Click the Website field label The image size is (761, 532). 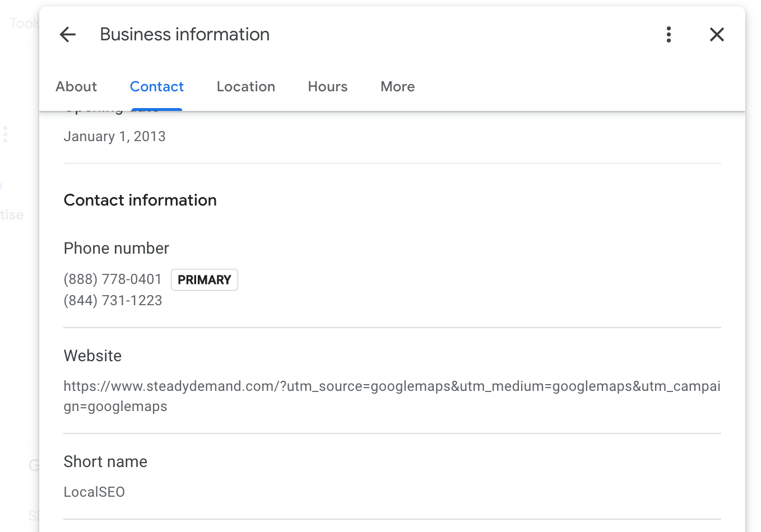tap(92, 356)
